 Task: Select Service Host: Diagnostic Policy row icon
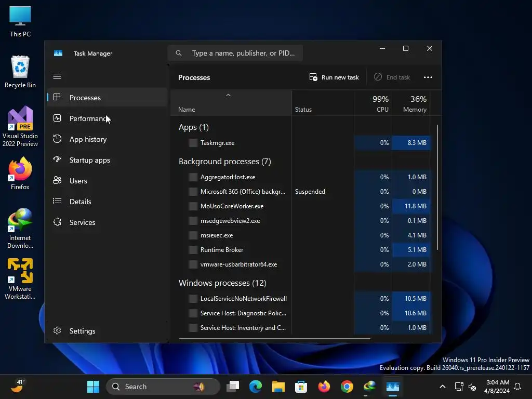pos(193,313)
